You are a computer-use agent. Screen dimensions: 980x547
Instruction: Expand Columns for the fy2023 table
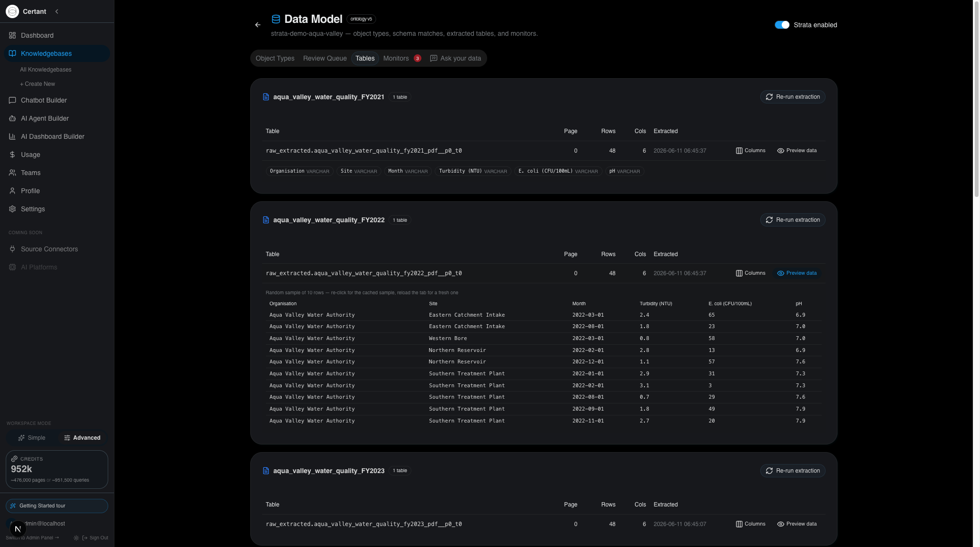click(x=751, y=524)
